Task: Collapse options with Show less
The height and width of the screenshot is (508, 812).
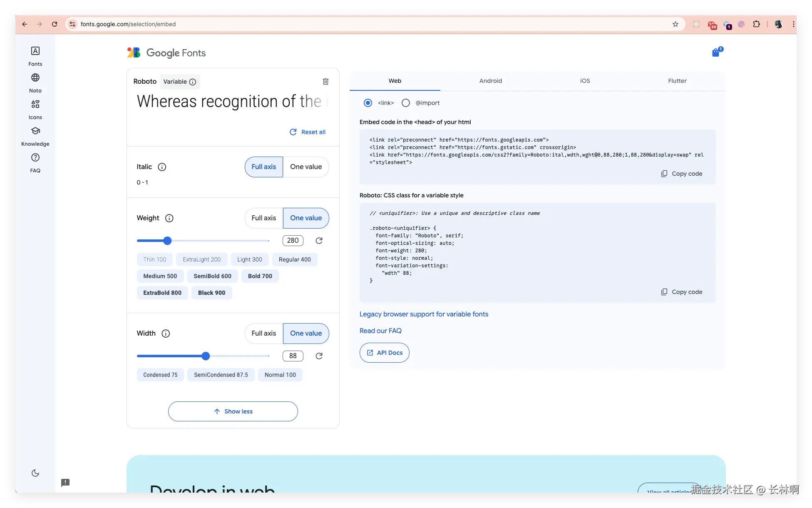Action: click(233, 411)
